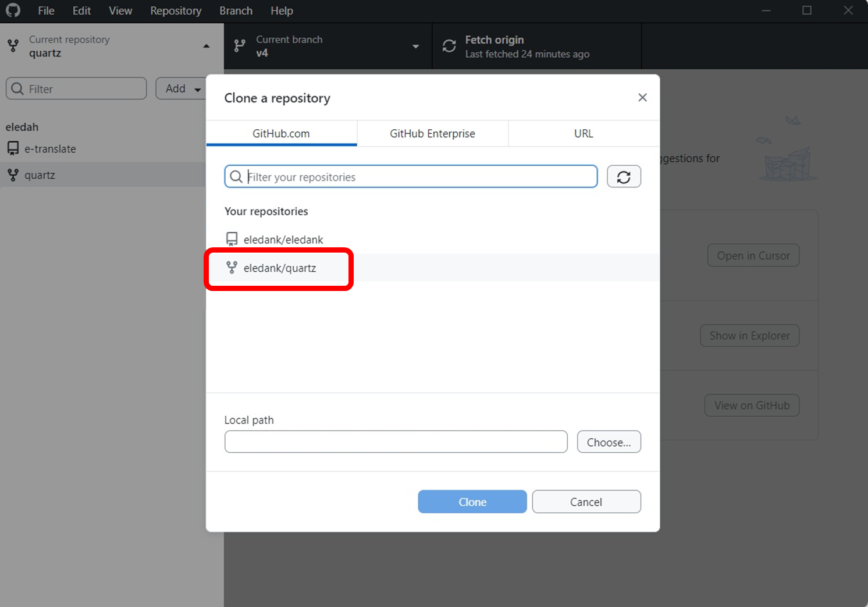Open the View menu
This screenshot has height=607, width=868.
(120, 10)
